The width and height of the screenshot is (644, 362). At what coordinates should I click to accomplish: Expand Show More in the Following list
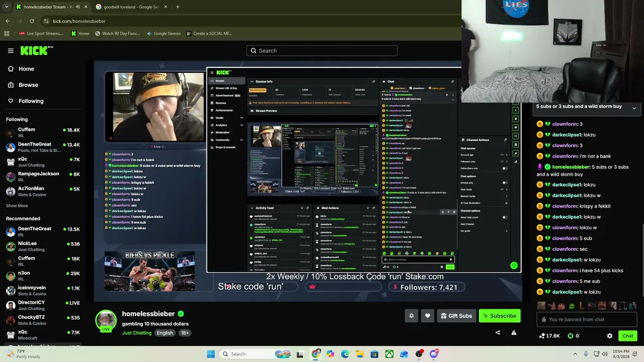17,206
